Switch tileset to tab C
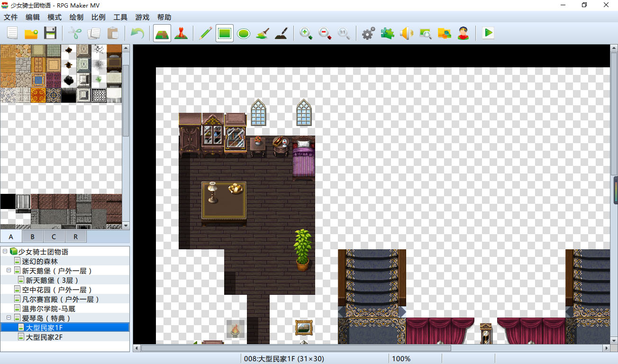618x364 pixels. (54, 237)
